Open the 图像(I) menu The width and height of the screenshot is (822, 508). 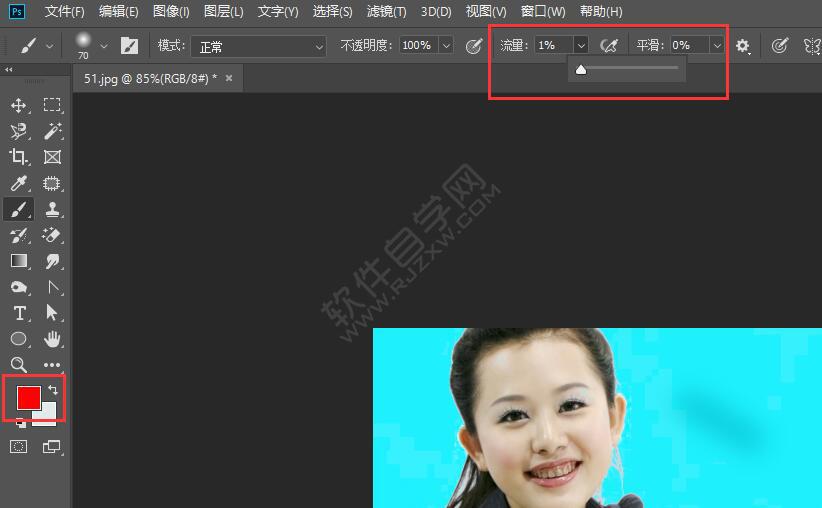point(171,12)
